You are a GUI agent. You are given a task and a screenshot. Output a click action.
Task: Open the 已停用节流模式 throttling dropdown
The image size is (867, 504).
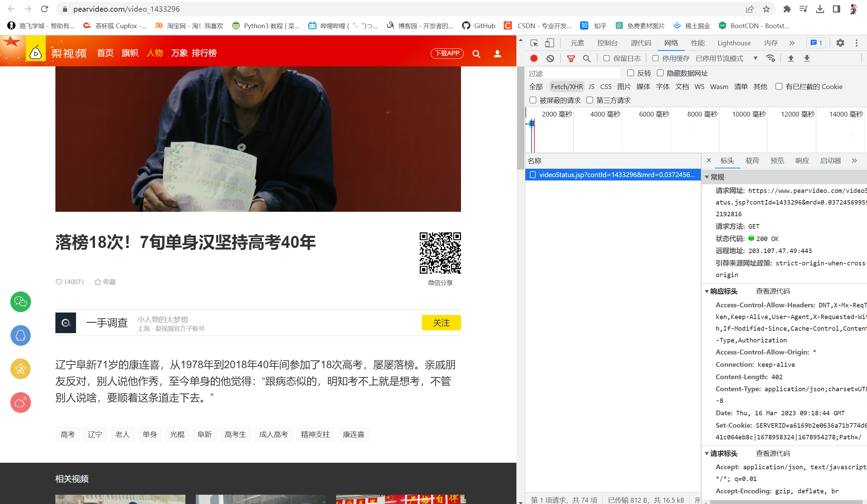[726, 58]
